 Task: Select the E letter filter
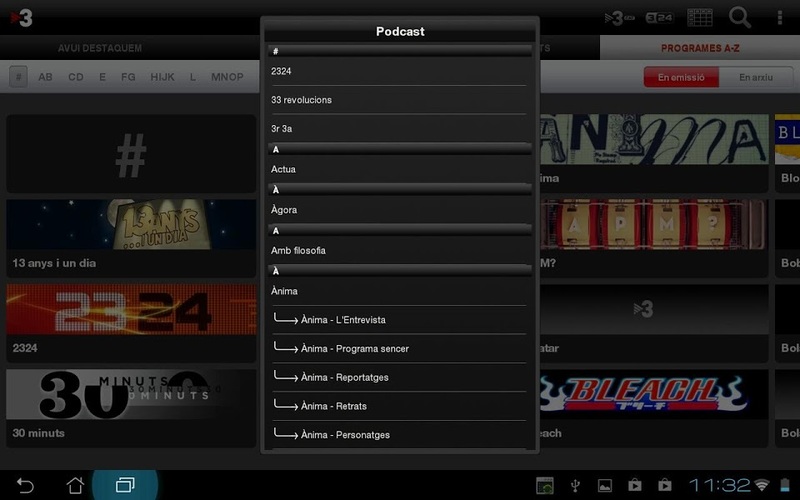pos(103,77)
